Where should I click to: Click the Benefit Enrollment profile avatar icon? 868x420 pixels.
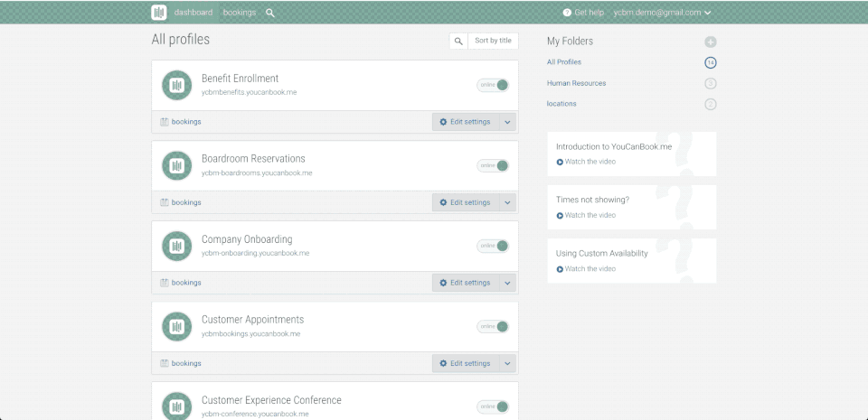(x=176, y=85)
